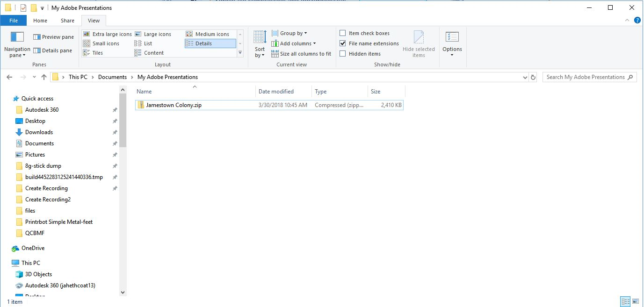Open Autodesk 360 (jahethcoat13) entry
The image size is (644, 307).
[60, 286]
